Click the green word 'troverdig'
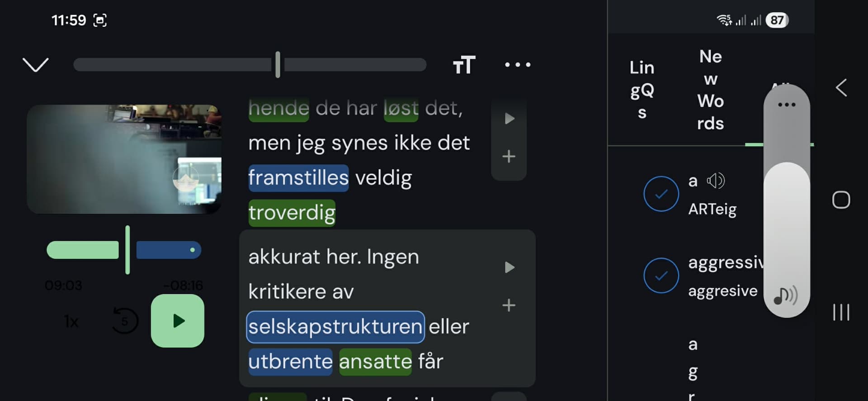This screenshot has width=868, height=401. pyautogui.click(x=292, y=213)
